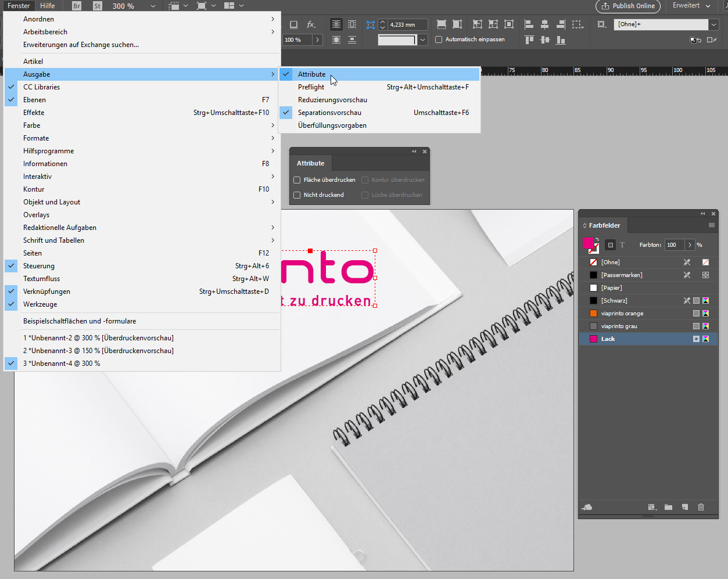Close the Attribute panel

[x=425, y=152]
